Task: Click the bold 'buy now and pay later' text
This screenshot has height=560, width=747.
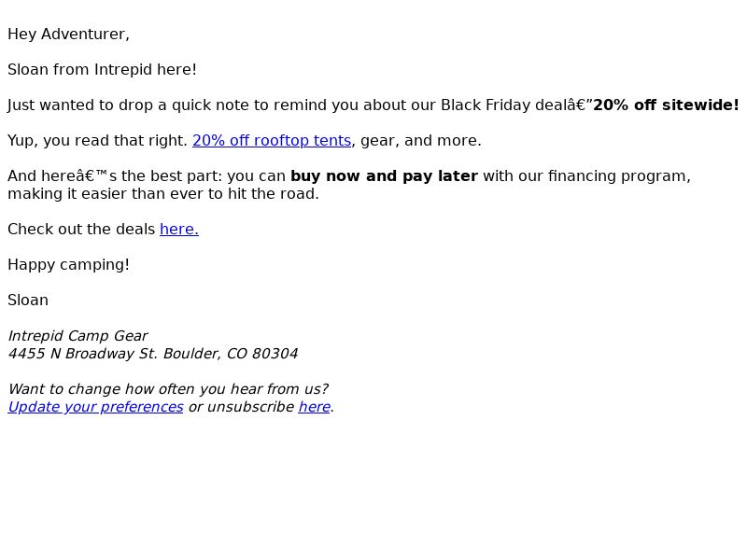Action: click(x=384, y=175)
